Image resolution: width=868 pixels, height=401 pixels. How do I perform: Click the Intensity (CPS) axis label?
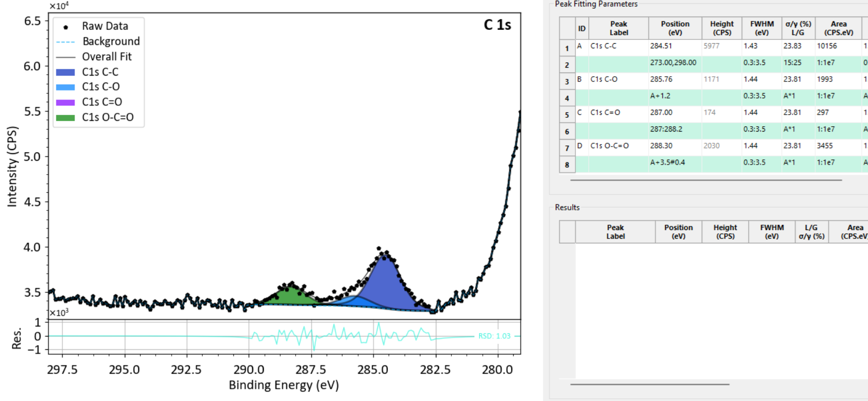[12, 166]
